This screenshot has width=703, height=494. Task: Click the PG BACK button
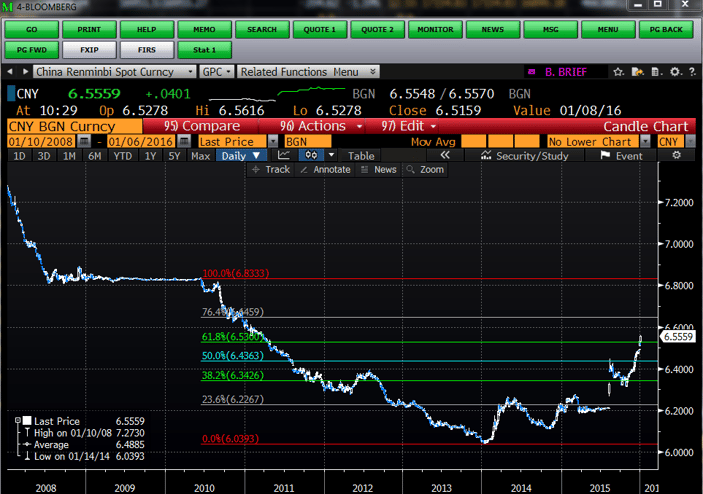coord(666,29)
